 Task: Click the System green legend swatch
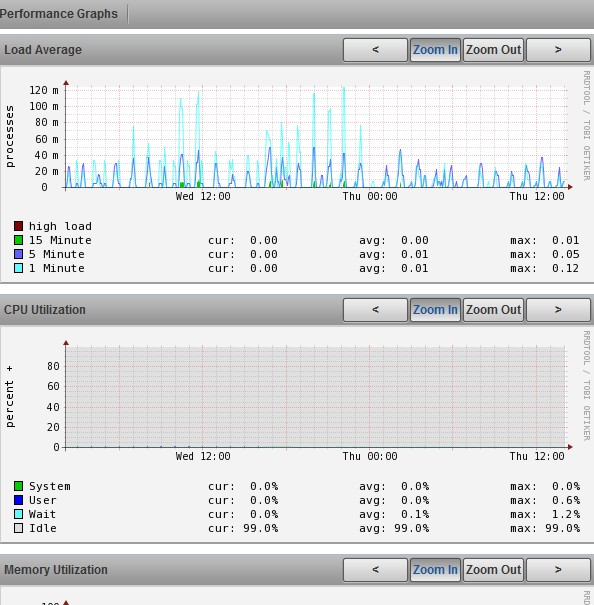(x=19, y=486)
